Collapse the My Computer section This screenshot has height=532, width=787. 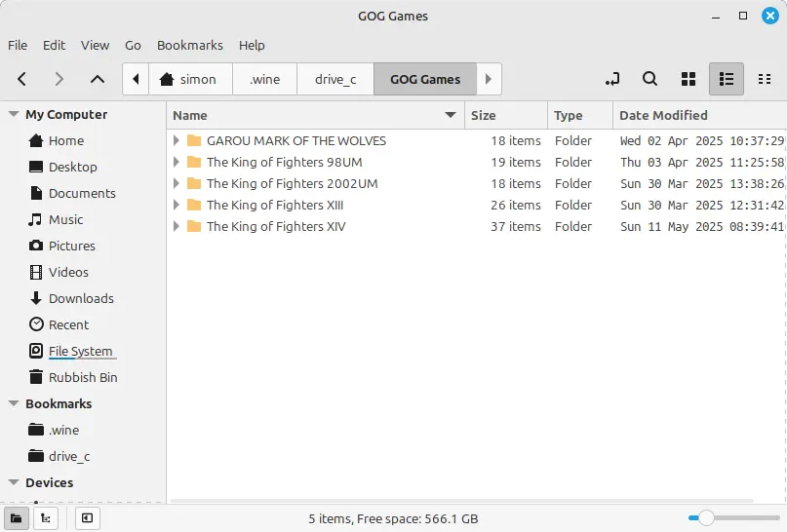click(14, 114)
